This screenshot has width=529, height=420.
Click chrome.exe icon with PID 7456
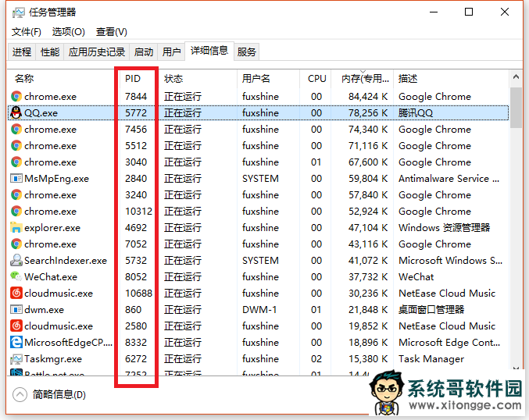pos(16,129)
